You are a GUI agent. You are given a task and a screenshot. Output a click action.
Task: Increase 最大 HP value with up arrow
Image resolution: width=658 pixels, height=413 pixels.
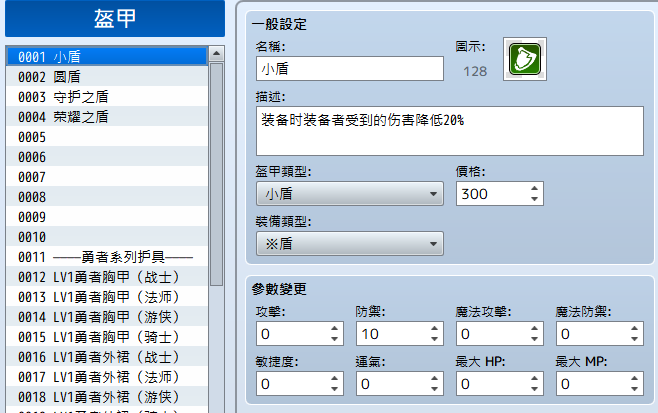click(534, 378)
